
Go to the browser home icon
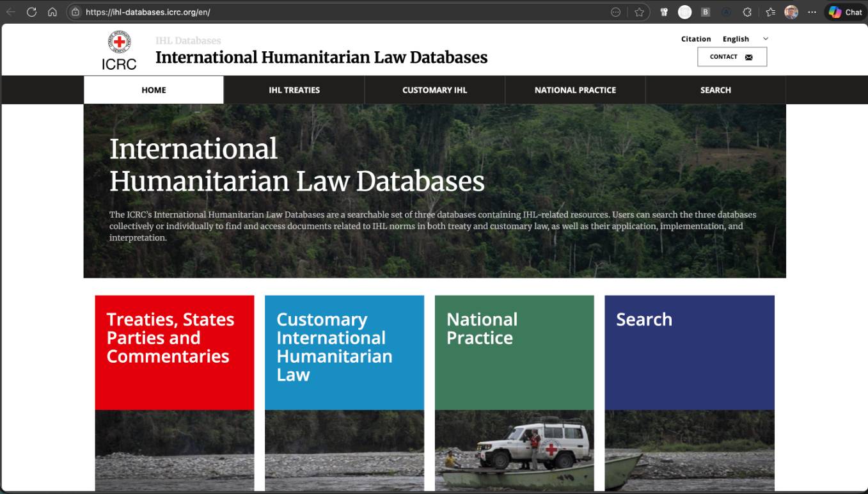52,12
